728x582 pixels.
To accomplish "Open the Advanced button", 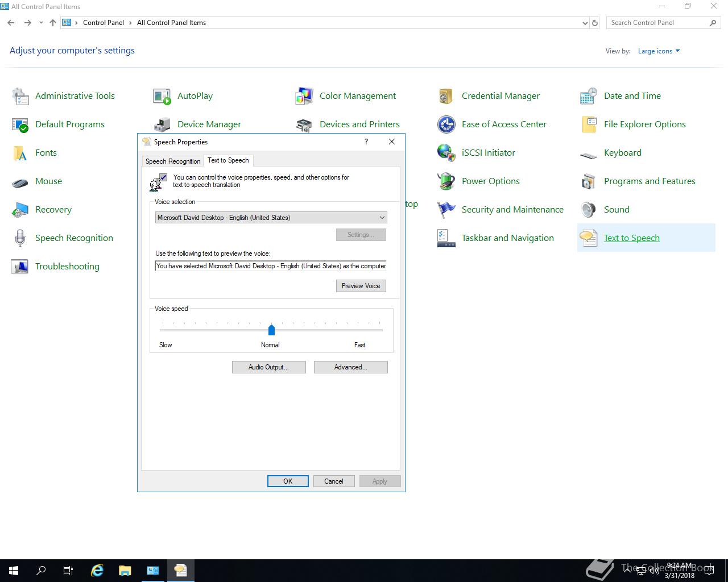I will [x=350, y=367].
